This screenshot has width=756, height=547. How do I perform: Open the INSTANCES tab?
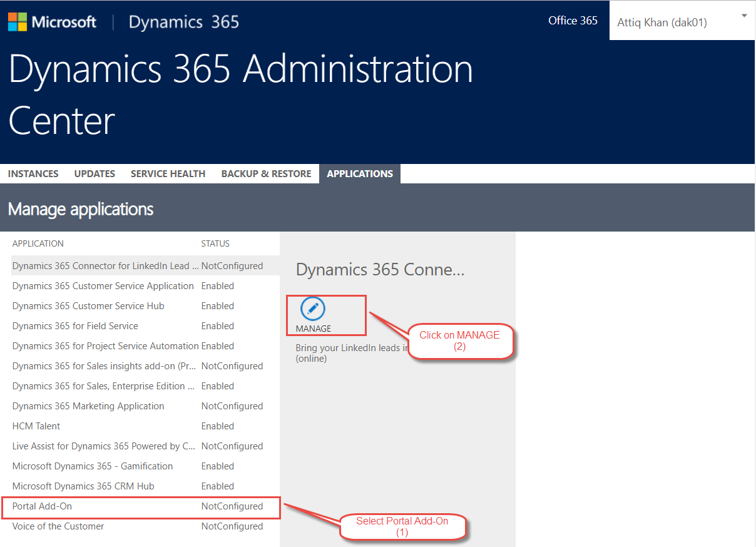coord(33,174)
